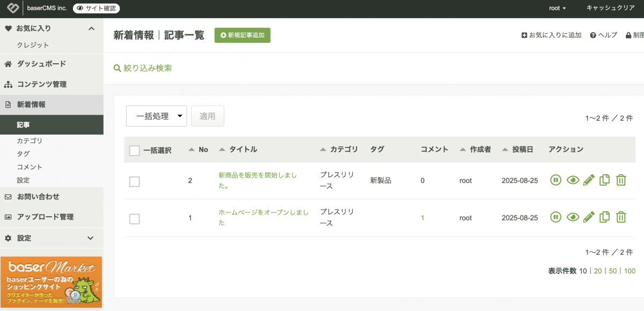Open the baser Market banner
The image size is (644, 311).
(x=52, y=282)
